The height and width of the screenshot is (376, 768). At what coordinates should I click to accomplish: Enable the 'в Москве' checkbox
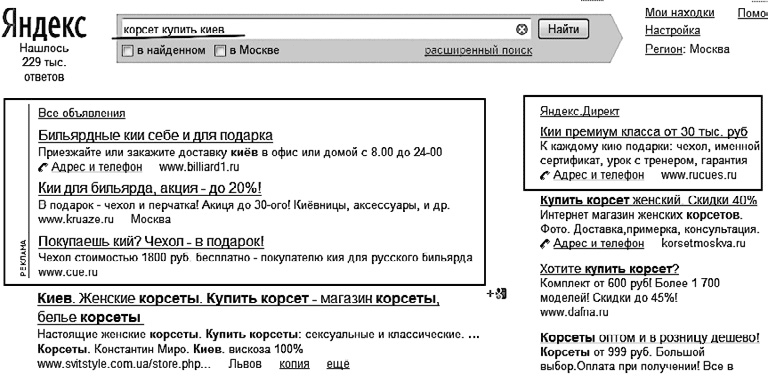click(x=221, y=51)
